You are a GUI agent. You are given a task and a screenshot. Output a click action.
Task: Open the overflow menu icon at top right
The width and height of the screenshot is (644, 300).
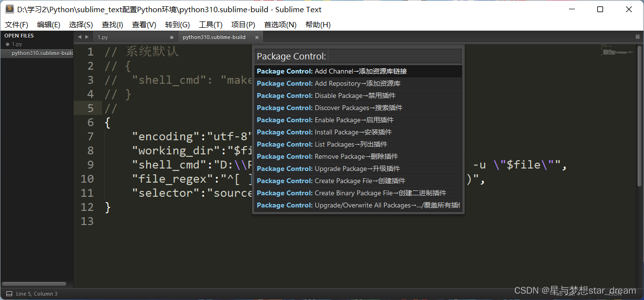pyautogui.click(x=637, y=37)
